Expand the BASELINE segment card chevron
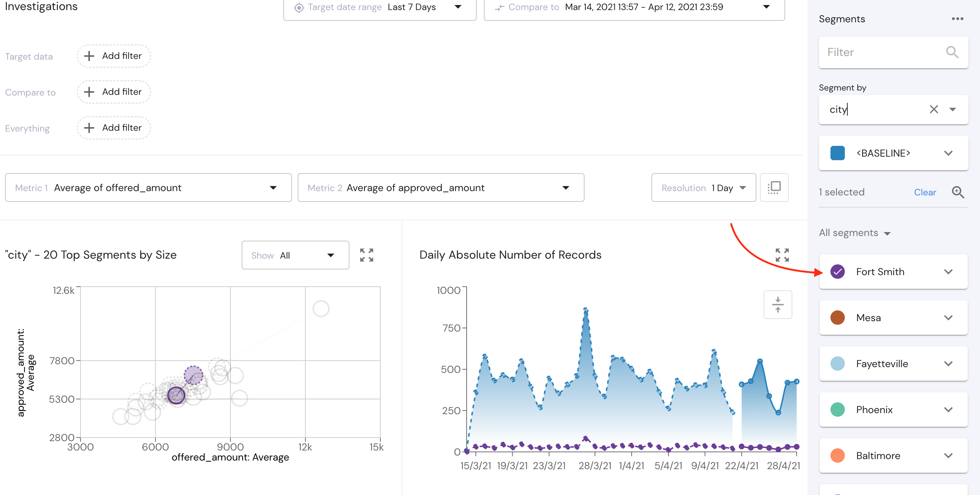Image resolution: width=980 pixels, height=495 pixels. [x=948, y=153]
